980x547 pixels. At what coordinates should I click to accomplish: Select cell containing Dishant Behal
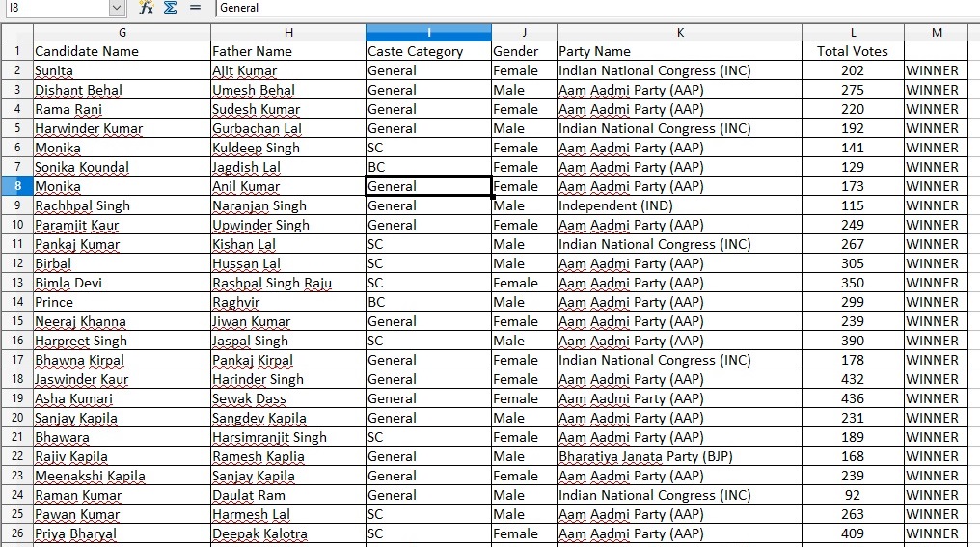122,90
